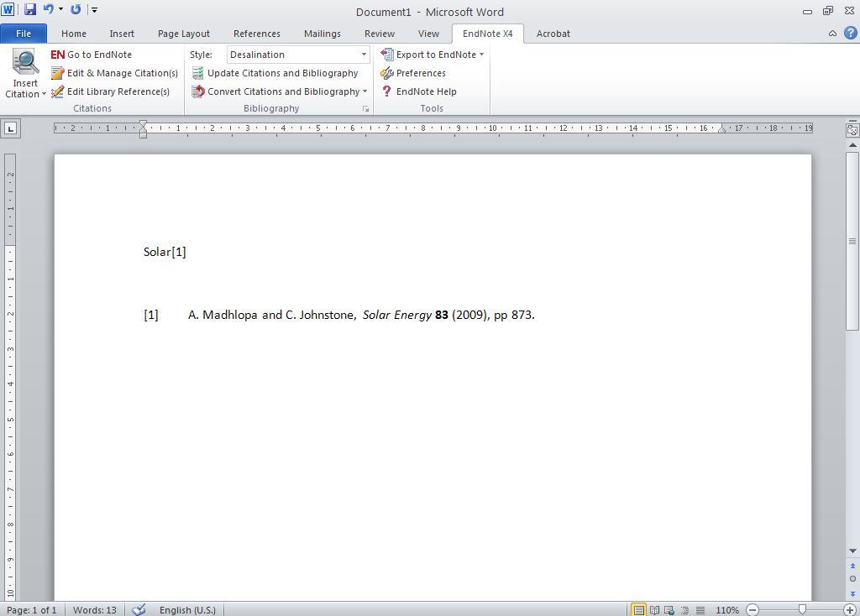Click English (U.S.) language indicator
860x616 pixels.
tap(187, 610)
